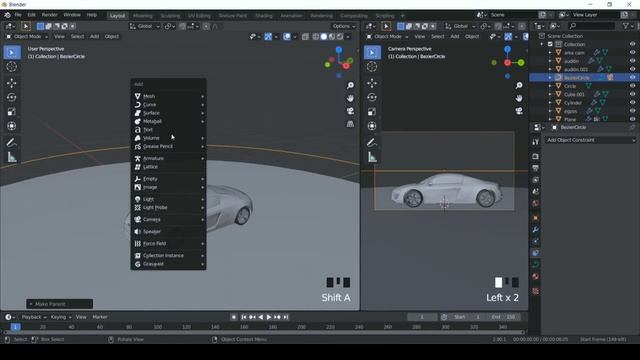Toggle the Collection checkbox in outliner
This screenshot has height=360, width=640.
[550, 44]
